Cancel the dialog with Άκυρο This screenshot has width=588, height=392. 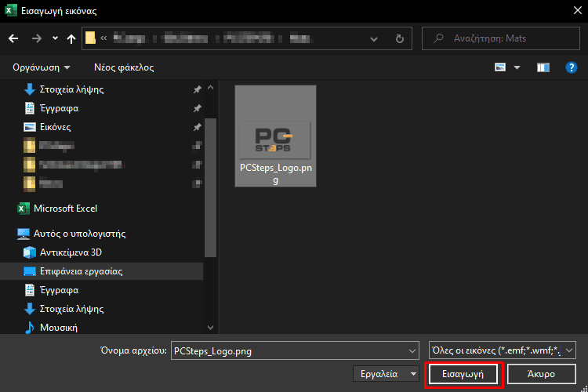click(542, 374)
